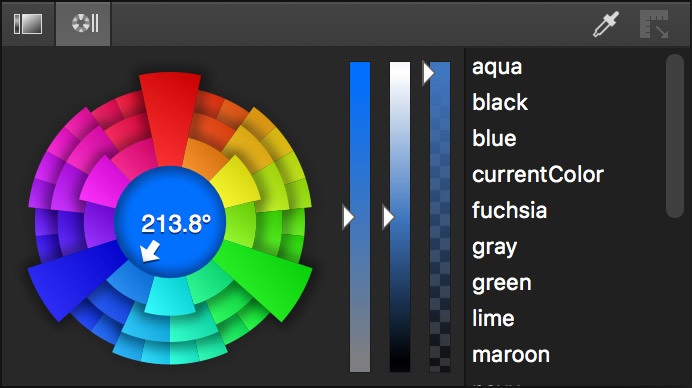Screen dimensions: 692x388
Task: Select maroon in the named colors list
Action: point(511,354)
